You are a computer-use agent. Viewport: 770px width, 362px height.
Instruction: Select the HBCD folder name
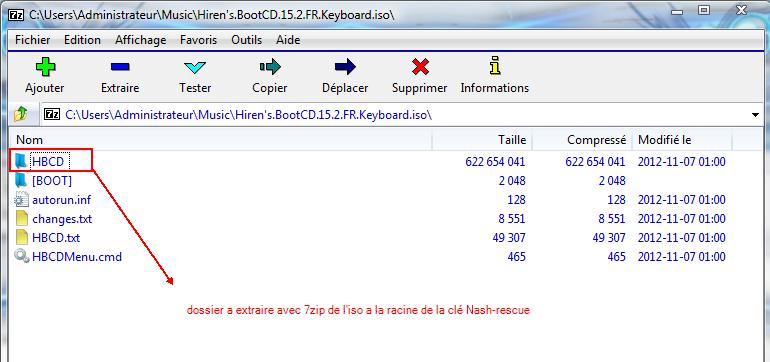[48, 162]
